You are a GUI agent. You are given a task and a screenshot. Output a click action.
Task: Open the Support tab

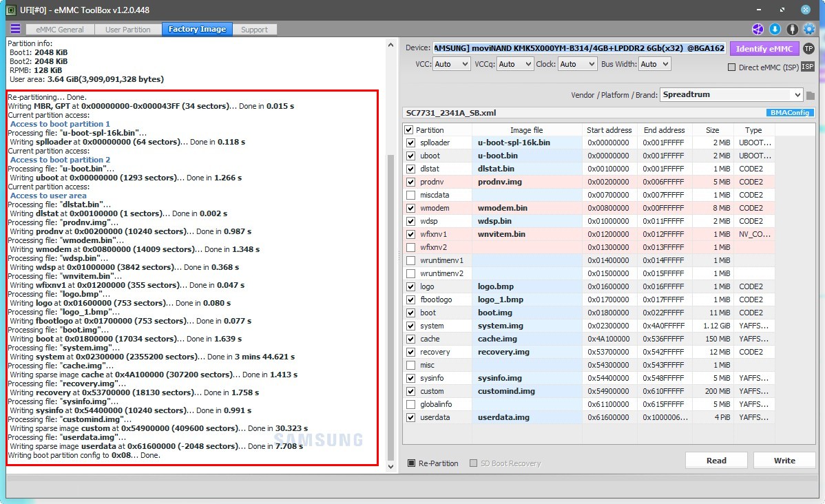click(254, 30)
